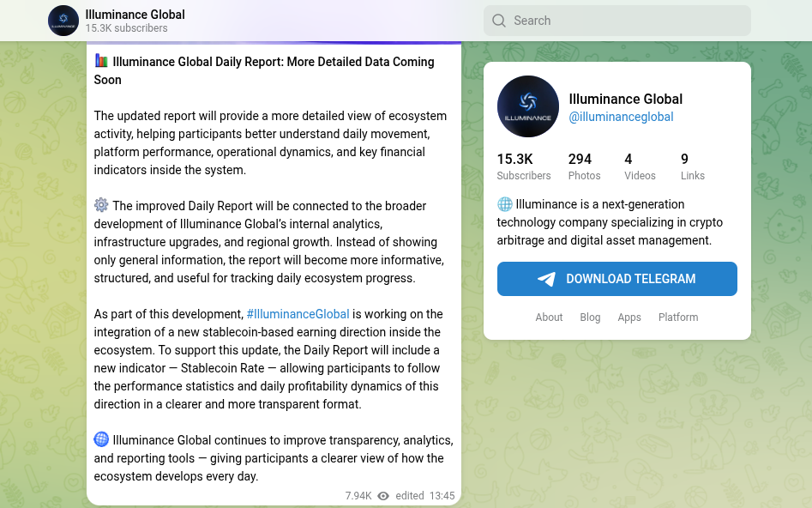
Task: Click the eye views icon next to 7.94K
Action: pyautogui.click(x=383, y=496)
